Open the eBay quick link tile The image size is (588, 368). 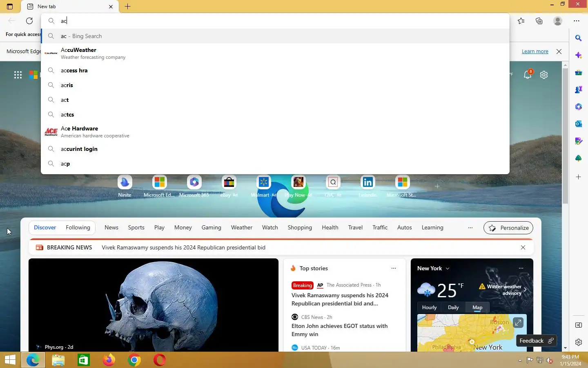(229, 186)
